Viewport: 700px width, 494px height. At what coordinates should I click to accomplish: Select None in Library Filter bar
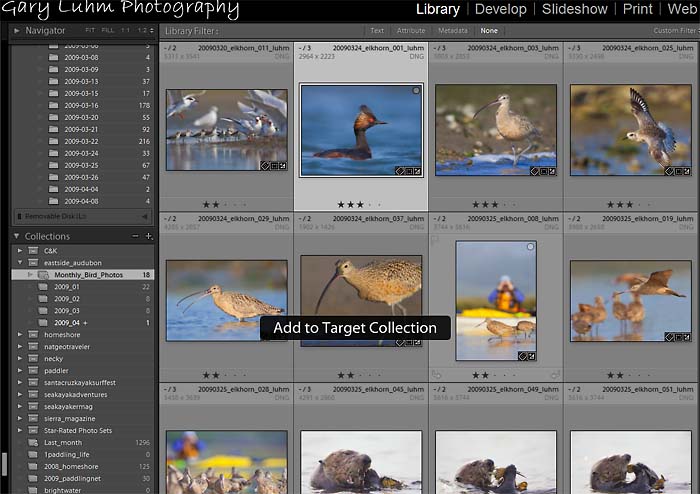click(x=489, y=31)
